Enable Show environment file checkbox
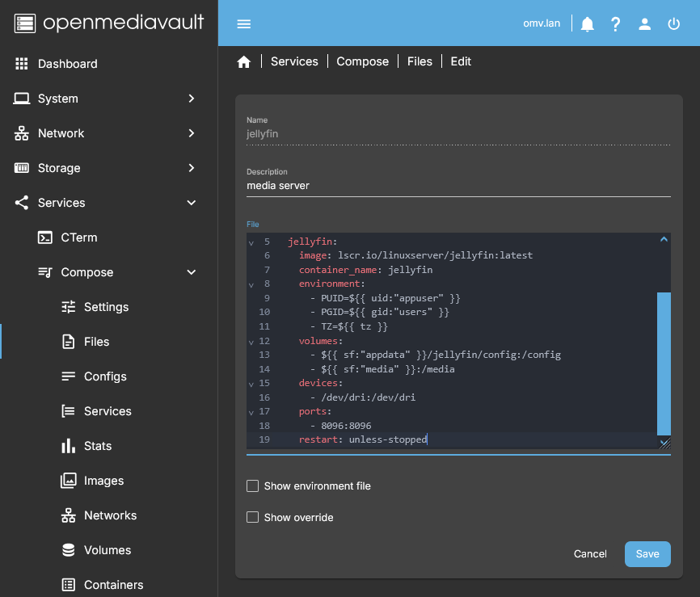The height and width of the screenshot is (597, 700). tap(253, 486)
